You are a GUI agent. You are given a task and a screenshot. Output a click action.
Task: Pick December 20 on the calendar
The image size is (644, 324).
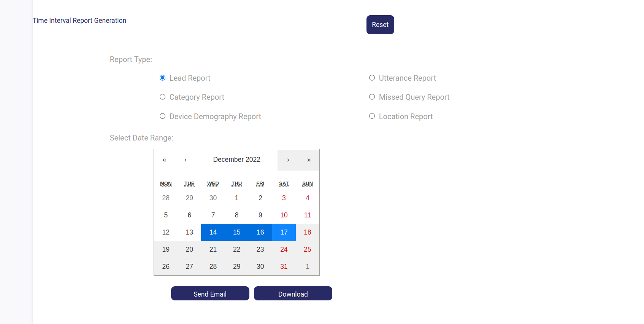coord(189,249)
